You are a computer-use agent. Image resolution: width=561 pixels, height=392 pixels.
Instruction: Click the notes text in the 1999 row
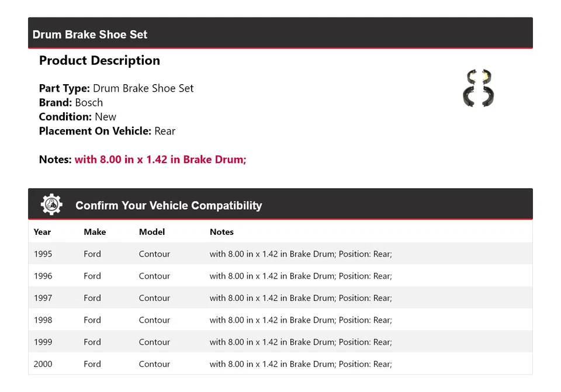tap(300, 342)
